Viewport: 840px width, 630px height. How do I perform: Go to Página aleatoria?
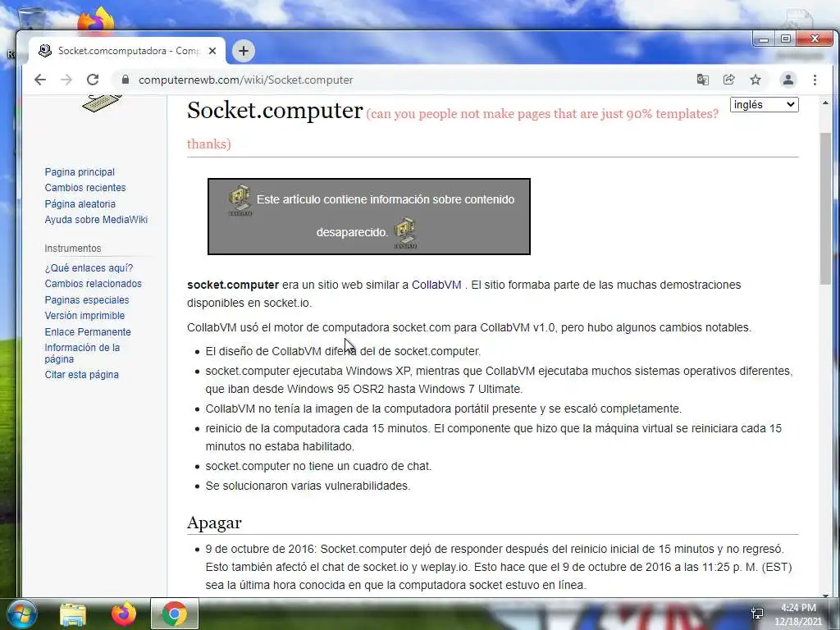click(80, 203)
